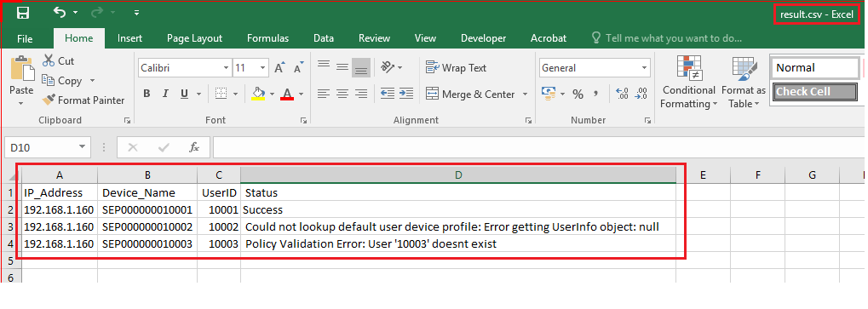Activate the Format Painter
This screenshot has height=309, width=868.
click(x=83, y=100)
